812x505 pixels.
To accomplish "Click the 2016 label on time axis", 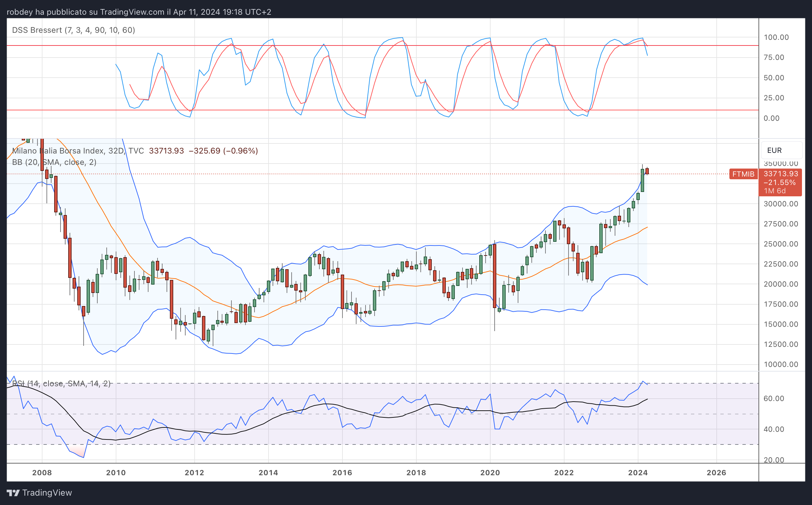I will coord(342,473).
